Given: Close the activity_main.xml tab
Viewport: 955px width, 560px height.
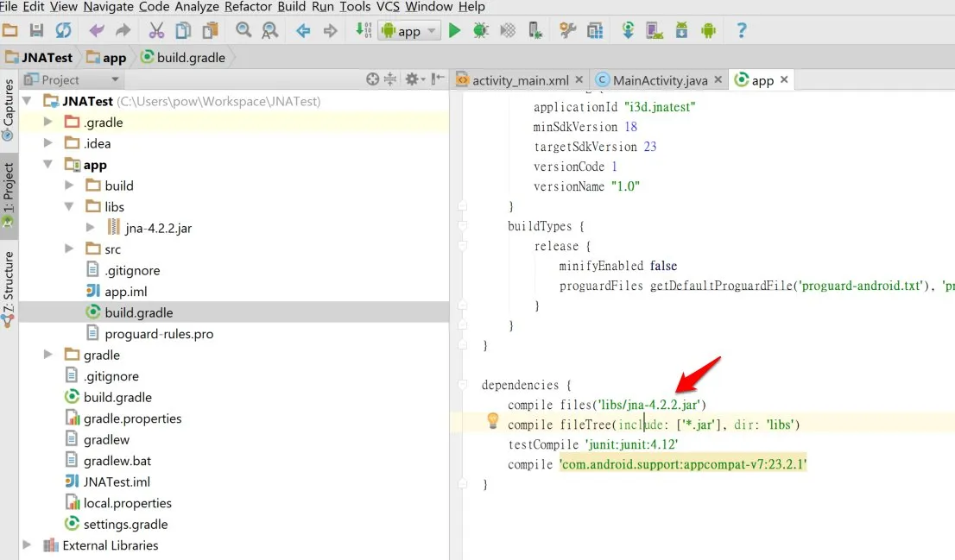Looking at the screenshot, I should [579, 79].
